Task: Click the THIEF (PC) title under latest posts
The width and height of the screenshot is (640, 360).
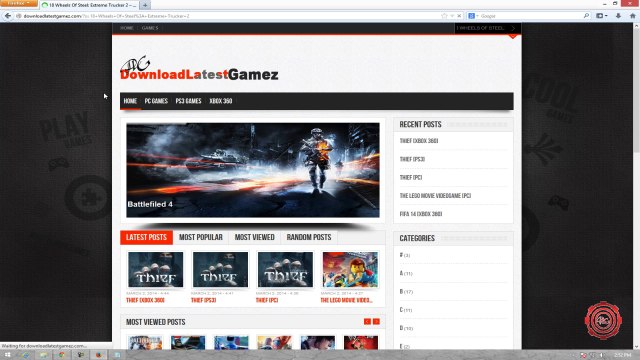Action: (267, 300)
